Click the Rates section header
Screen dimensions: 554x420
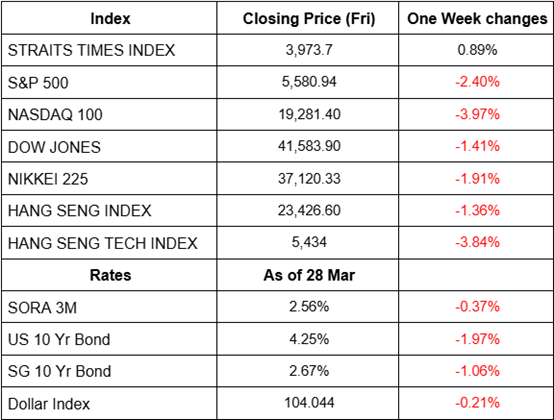[x=110, y=275]
